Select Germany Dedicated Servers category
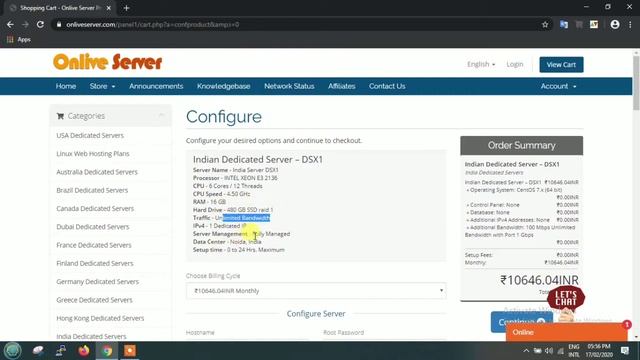This screenshot has height=360, width=640. tap(98, 282)
